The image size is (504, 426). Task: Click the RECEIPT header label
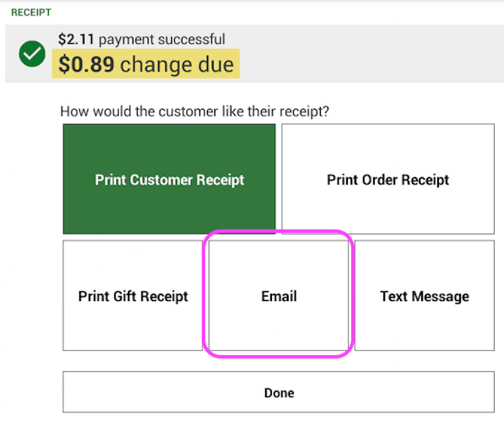point(31,12)
